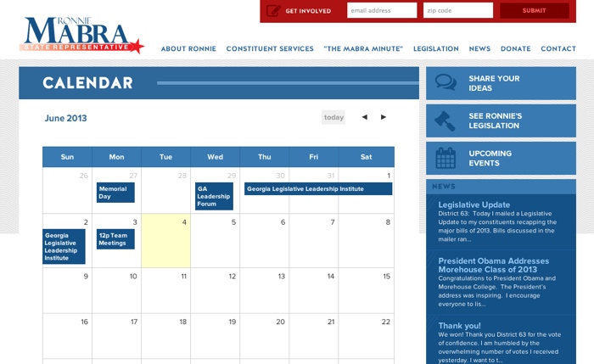Open News nav item
The width and height of the screenshot is (594, 364).
click(479, 48)
